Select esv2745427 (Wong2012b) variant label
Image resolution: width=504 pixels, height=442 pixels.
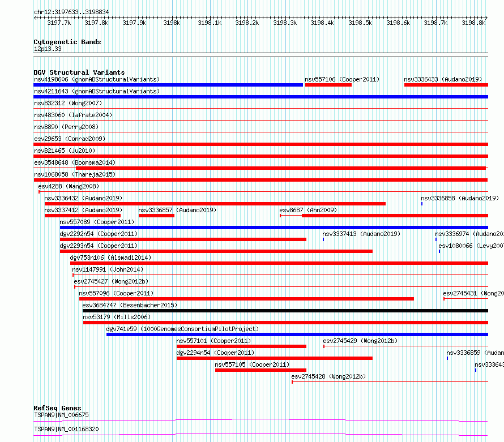(111, 281)
